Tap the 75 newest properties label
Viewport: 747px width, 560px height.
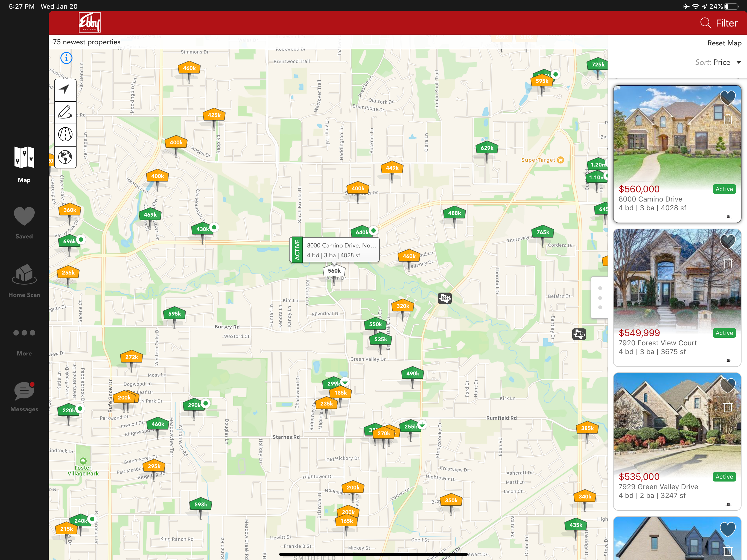click(x=86, y=42)
